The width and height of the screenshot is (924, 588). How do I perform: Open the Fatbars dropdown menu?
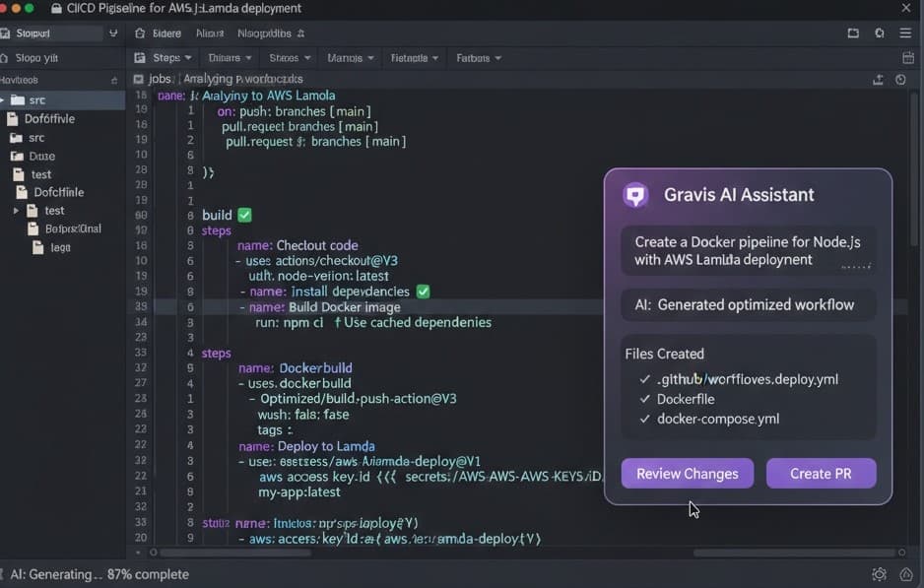pos(479,58)
